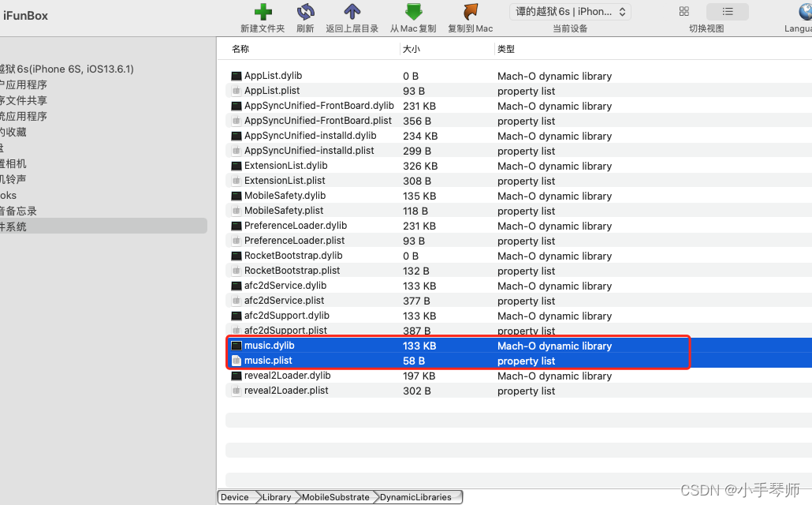
Task: Click the DynamicLibraries breadcrumb segment
Action: click(x=415, y=497)
